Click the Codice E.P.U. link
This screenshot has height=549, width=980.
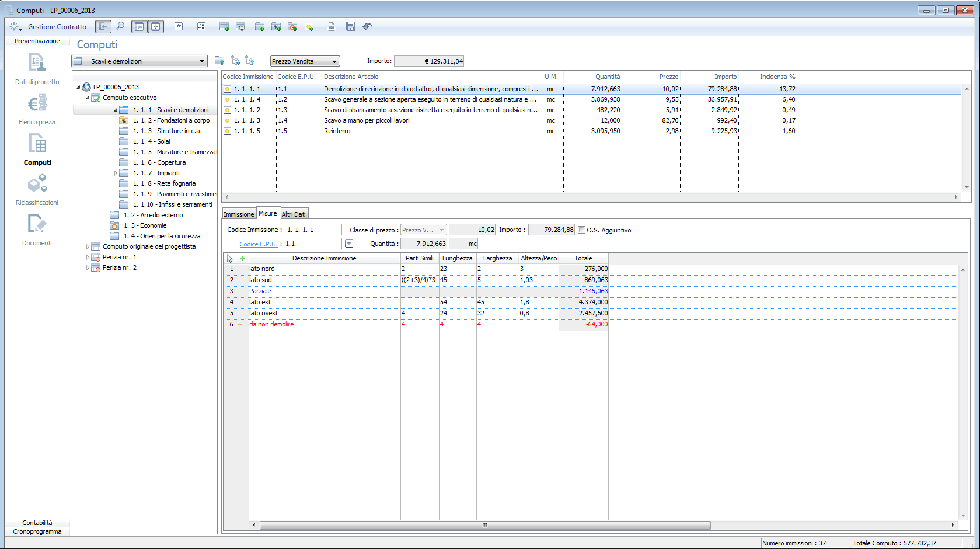click(259, 244)
